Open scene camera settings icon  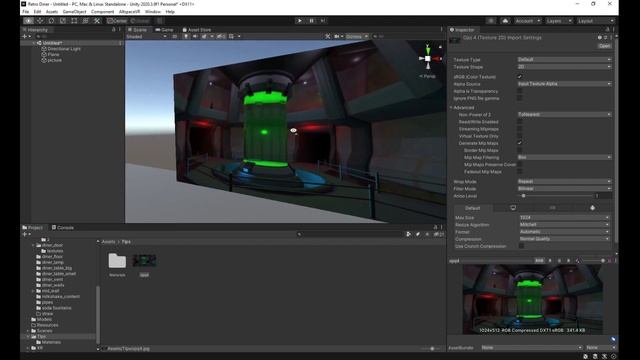click(x=337, y=36)
